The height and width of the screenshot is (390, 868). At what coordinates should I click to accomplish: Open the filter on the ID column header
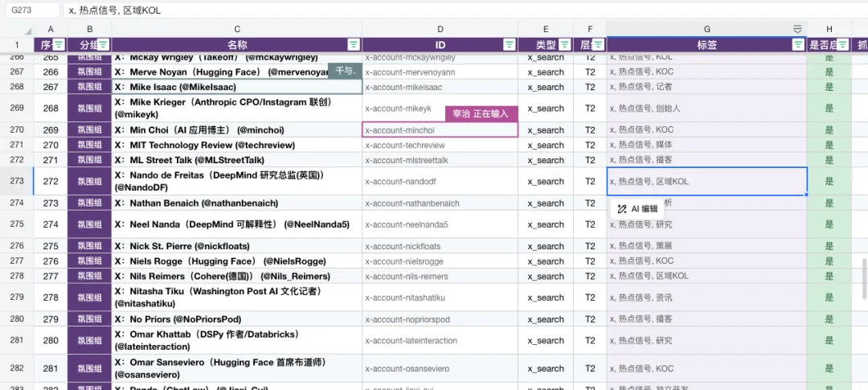pos(510,45)
